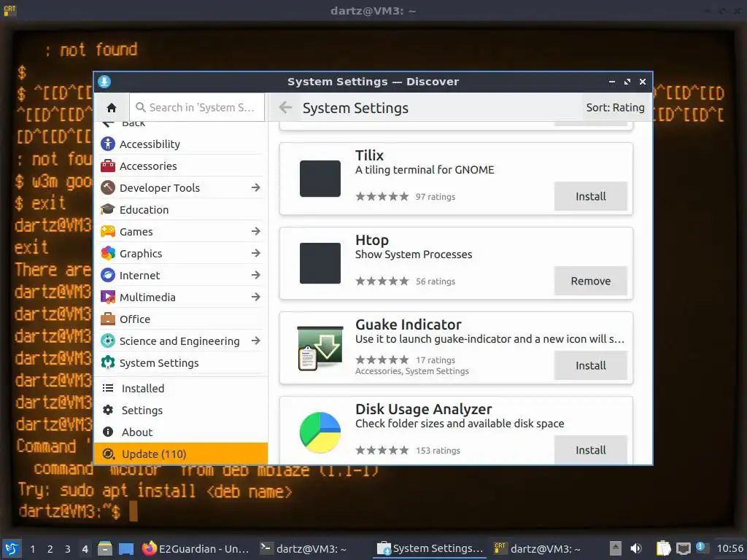Click the Multimedia play icon
The height and width of the screenshot is (560, 747).
pos(108,297)
